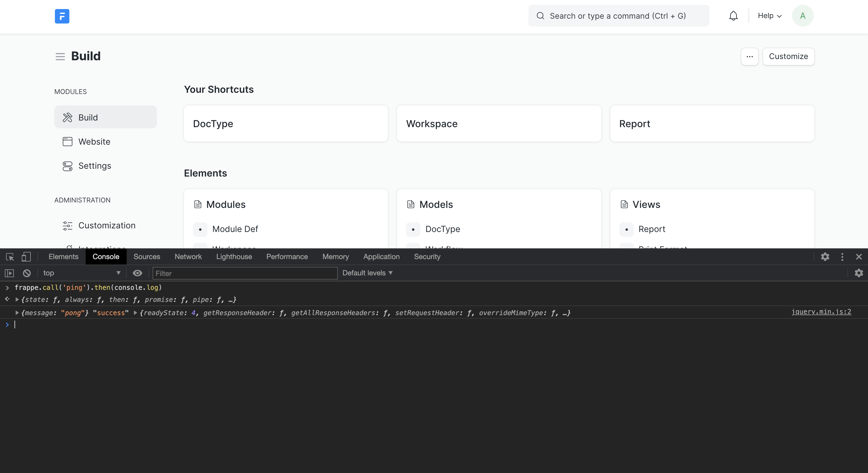Click the Views element section icon
This screenshot has width=868, height=473.
pos(624,205)
